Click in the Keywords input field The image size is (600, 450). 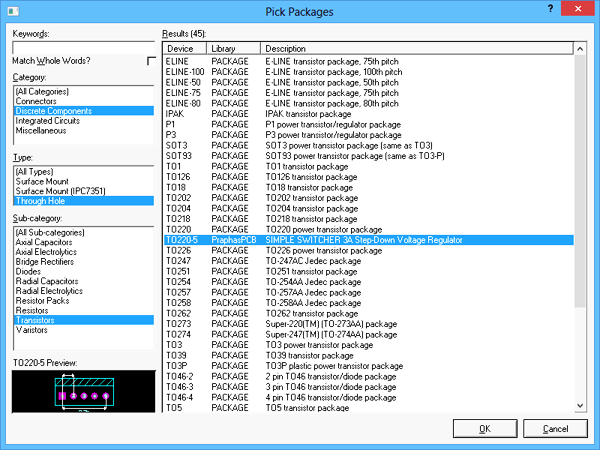(x=84, y=46)
